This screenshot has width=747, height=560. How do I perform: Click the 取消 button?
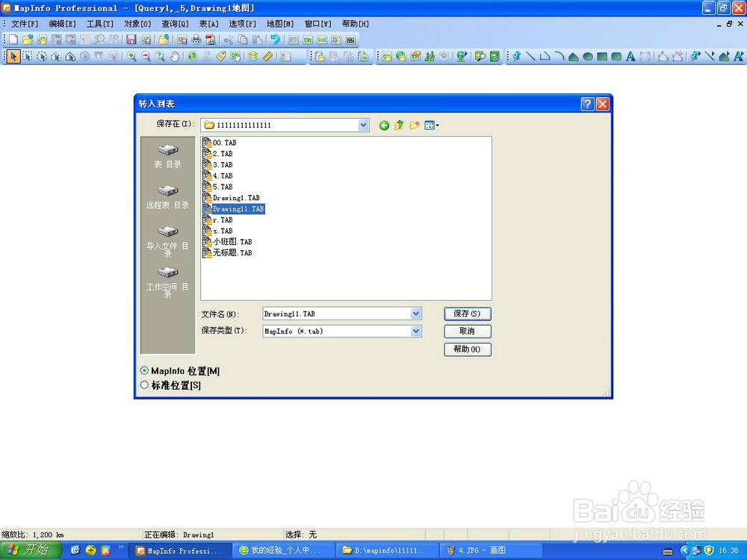[468, 332]
